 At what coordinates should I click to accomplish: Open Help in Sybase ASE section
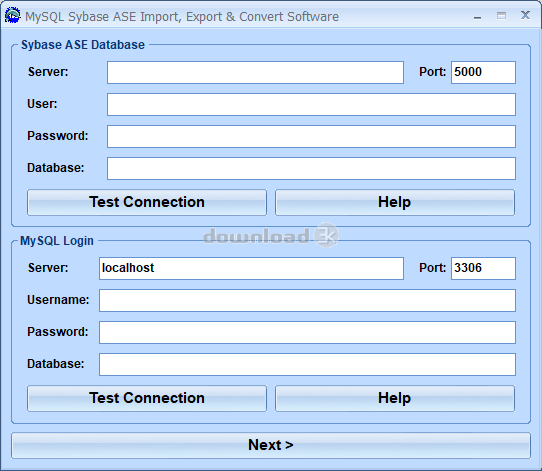click(x=395, y=202)
